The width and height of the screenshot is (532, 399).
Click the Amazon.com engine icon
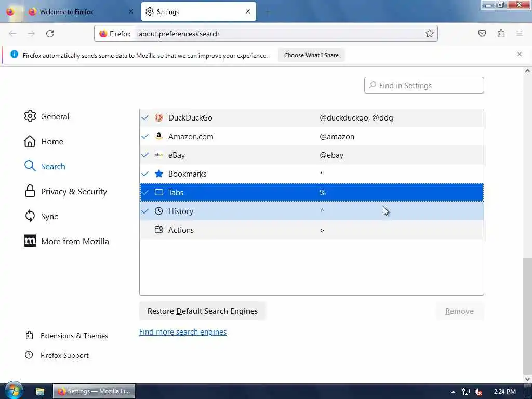pyautogui.click(x=158, y=137)
